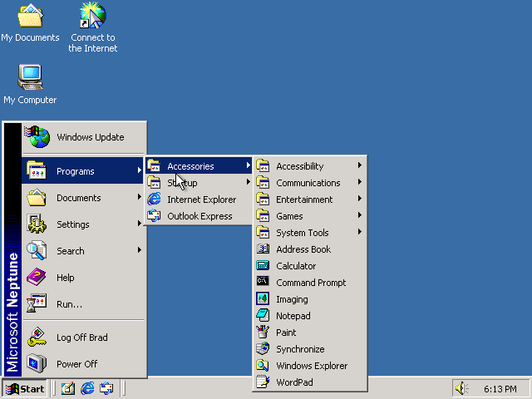The image size is (532, 399).
Task: Open the Run... dialog entry
Action: point(84,304)
